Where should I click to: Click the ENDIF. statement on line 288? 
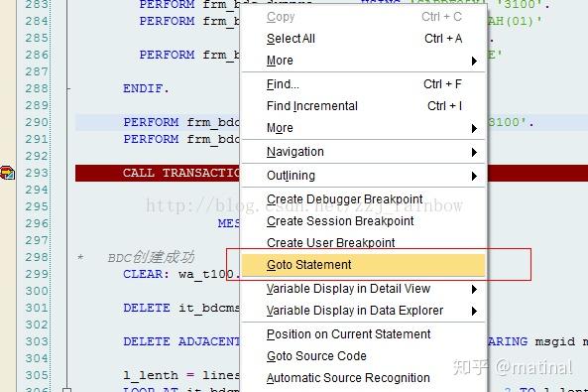point(146,88)
